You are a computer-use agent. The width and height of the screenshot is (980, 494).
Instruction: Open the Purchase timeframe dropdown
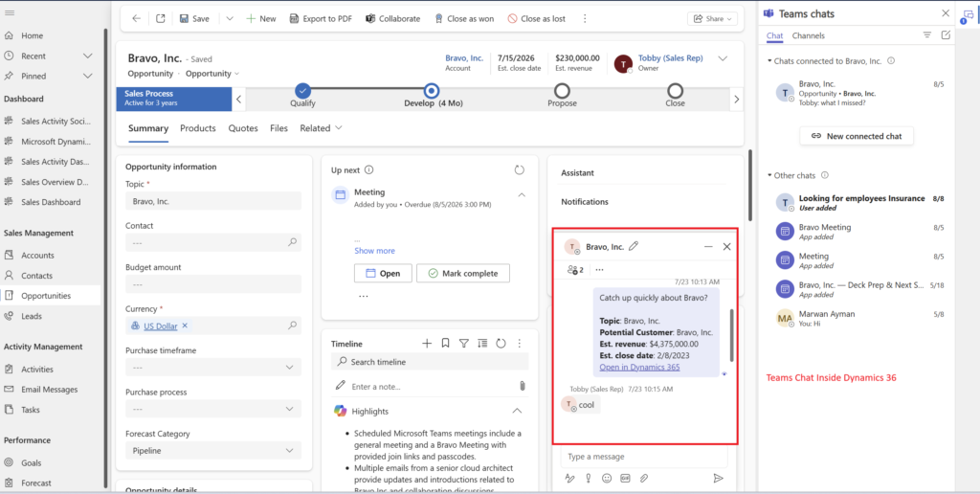click(x=213, y=367)
